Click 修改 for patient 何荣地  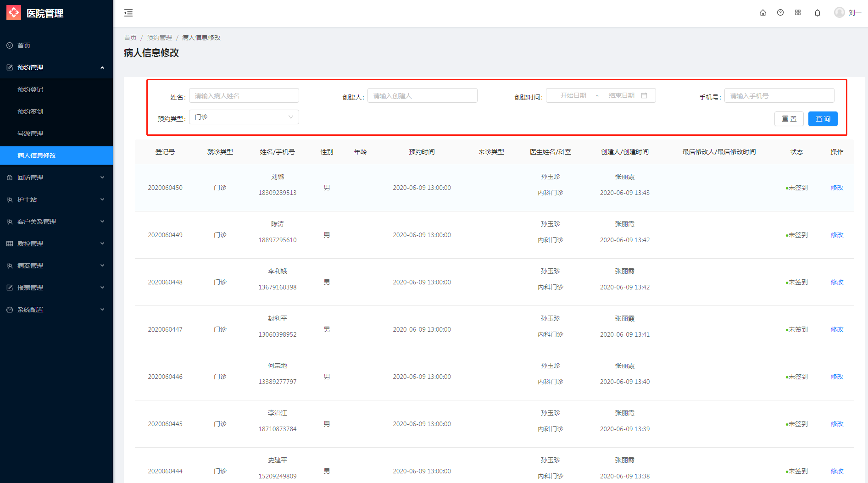[x=837, y=377]
